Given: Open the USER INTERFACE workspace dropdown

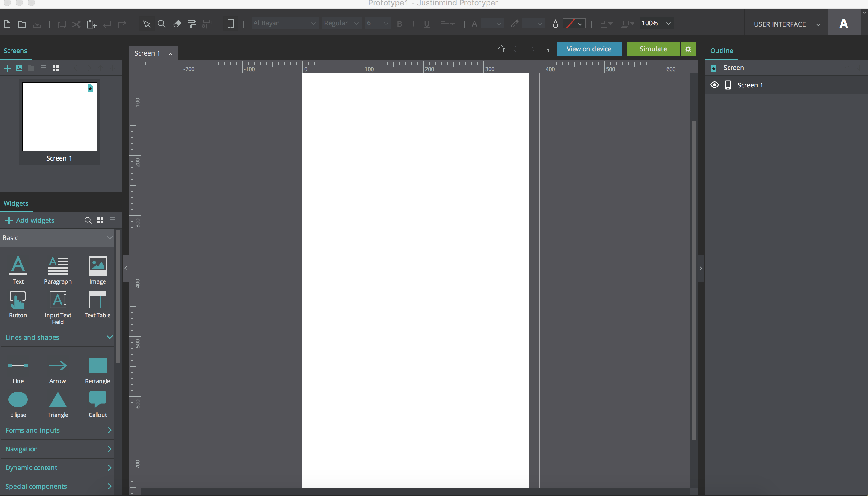Looking at the screenshot, I should (786, 24).
